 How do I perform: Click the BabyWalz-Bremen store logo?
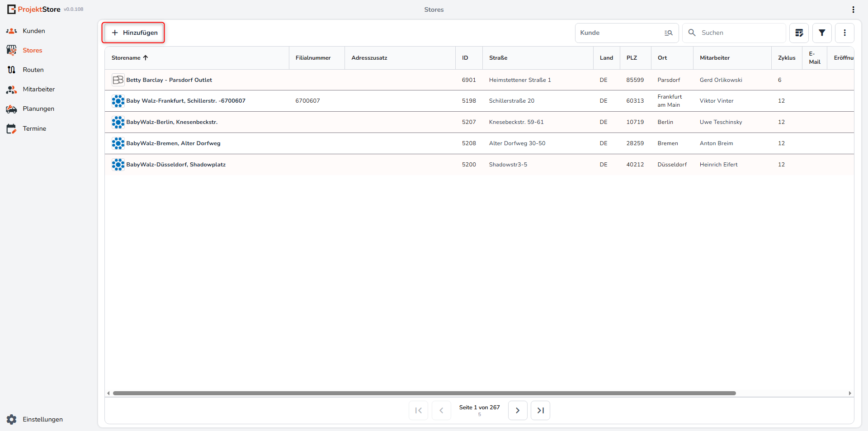[118, 143]
